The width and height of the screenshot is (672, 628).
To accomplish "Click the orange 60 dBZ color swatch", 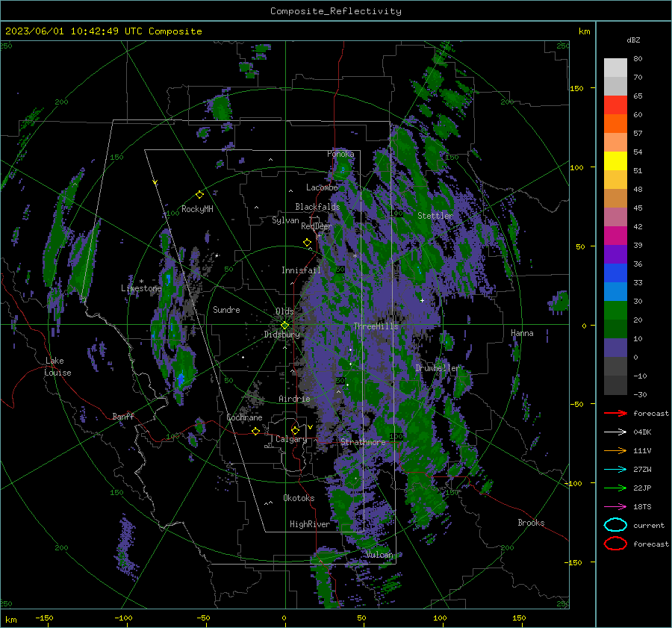I will coord(615,123).
